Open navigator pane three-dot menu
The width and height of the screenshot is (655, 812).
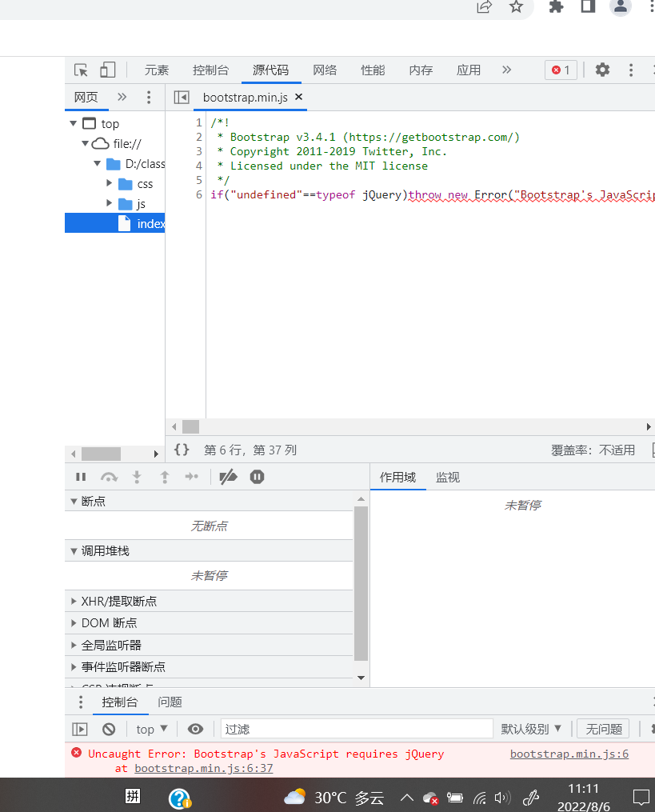[149, 98]
